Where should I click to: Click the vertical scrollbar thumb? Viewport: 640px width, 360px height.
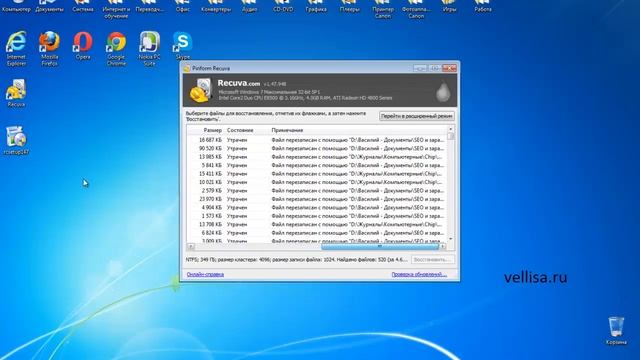coord(451,136)
